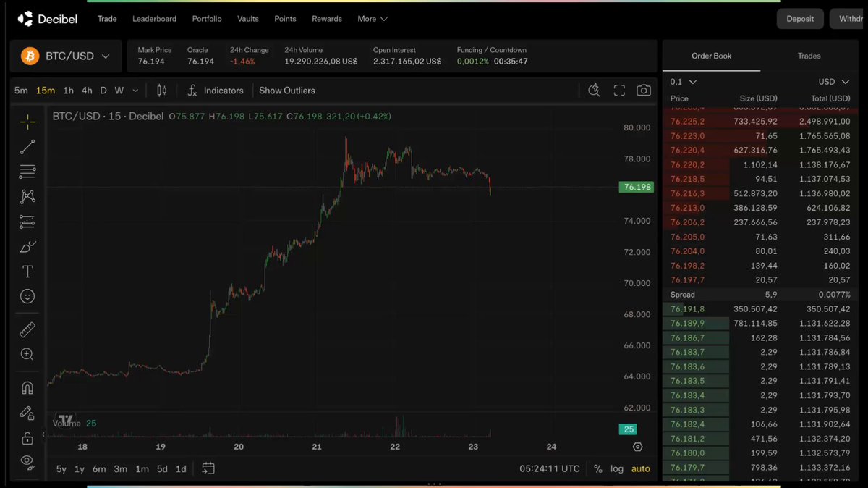The image size is (868, 488).
Task: Lock all drawing tools
Action: [x=27, y=437]
